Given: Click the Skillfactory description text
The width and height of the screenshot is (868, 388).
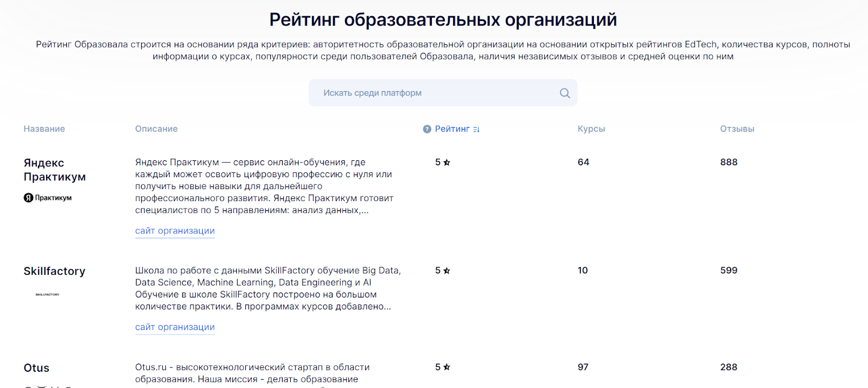Looking at the screenshot, I should (268, 288).
